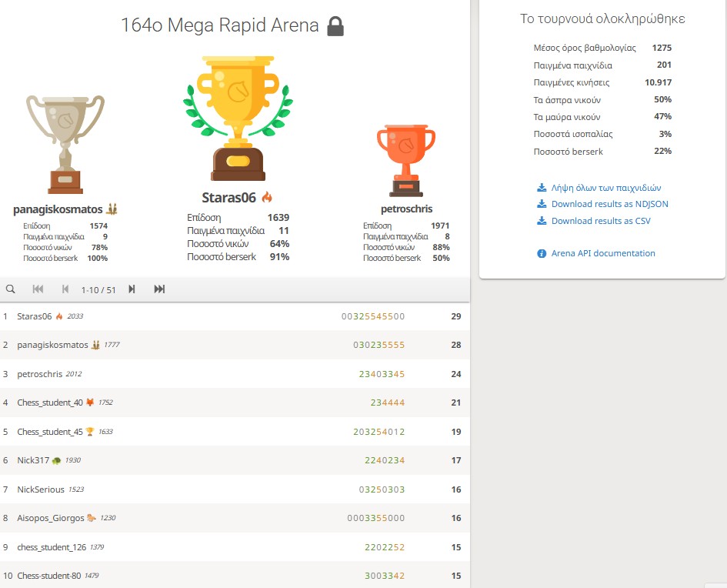Click tournament title 164o Mega Rapid Arena
727x588 pixels.
coord(220,25)
